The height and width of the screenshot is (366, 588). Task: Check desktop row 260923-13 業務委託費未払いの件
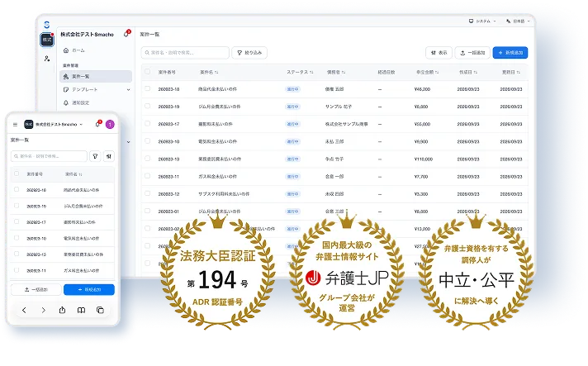(x=147, y=159)
